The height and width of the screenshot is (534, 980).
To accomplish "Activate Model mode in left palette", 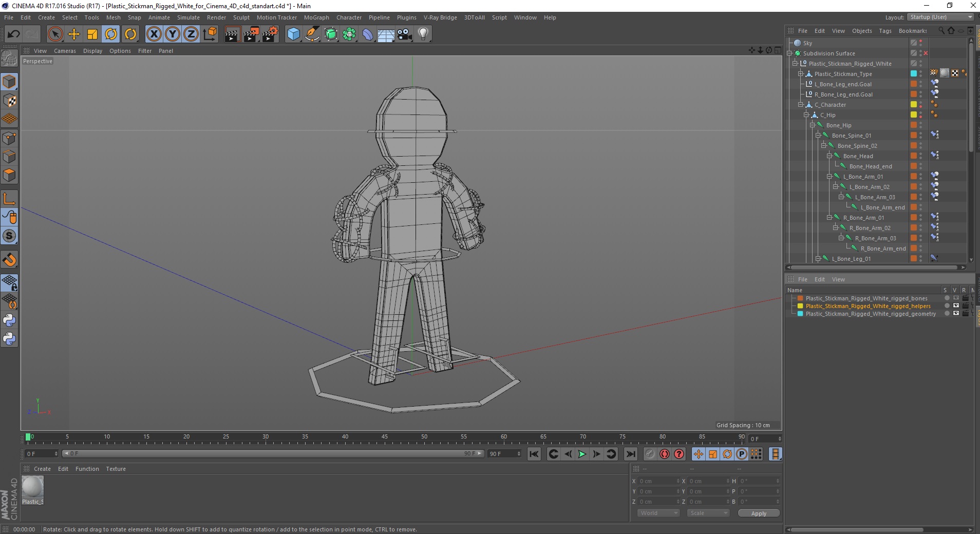I will (x=9, y=82).
